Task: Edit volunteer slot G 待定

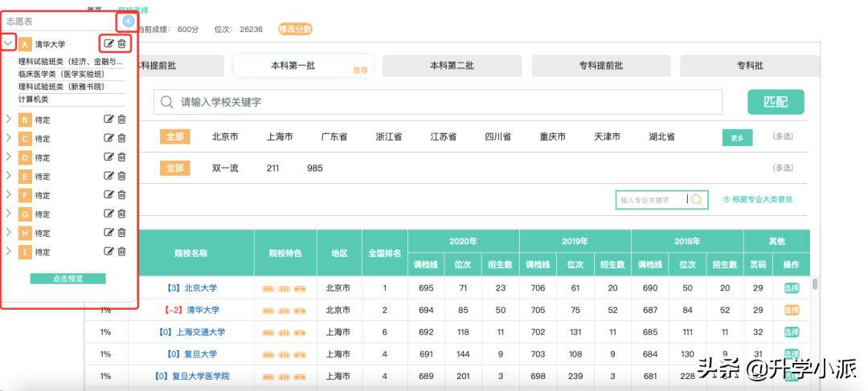Action: 109,213
